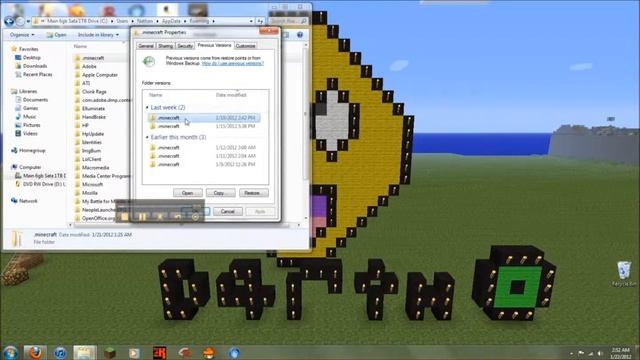Click the Name column header in Explorer
The height and width of the screenshot is (360, 640).
pyautogui.click(x=80, y=47)
